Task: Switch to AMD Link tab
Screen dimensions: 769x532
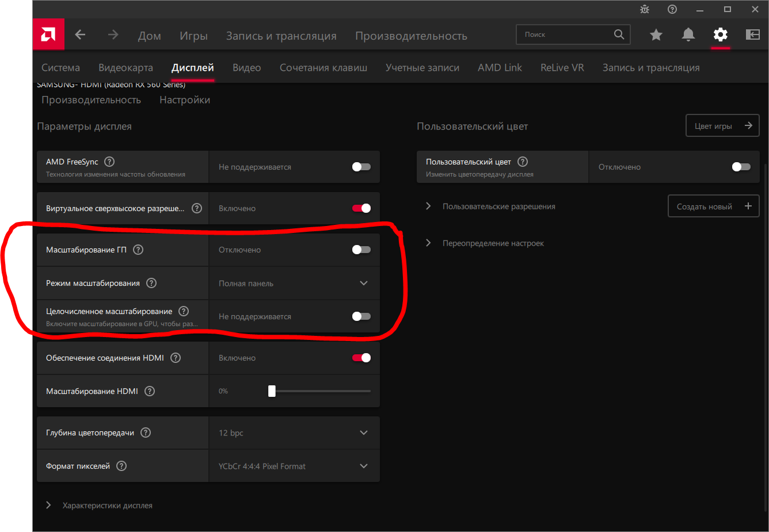Action: (x=500, y=68)
